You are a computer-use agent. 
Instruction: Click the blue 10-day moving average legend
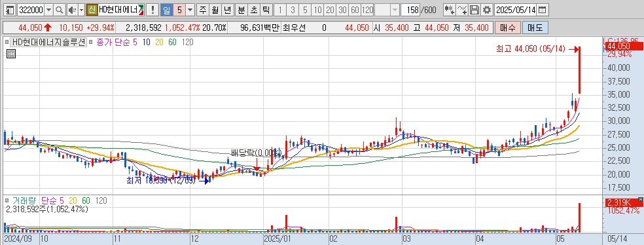147,42
